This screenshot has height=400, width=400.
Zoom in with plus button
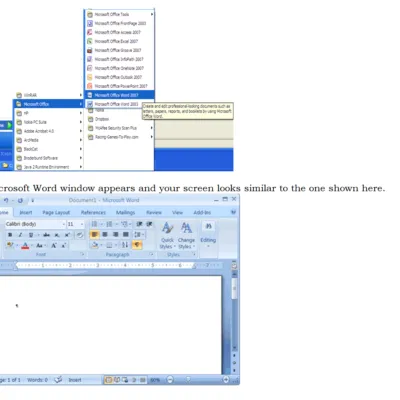point(226,380)
